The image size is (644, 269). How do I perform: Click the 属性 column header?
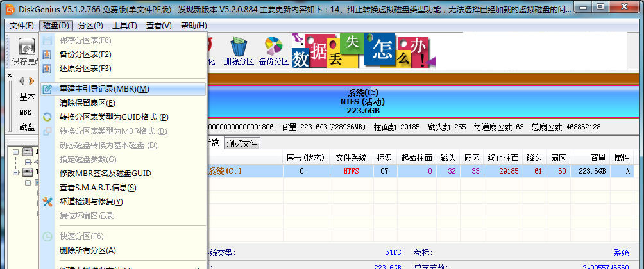click(x=622, y=158)
